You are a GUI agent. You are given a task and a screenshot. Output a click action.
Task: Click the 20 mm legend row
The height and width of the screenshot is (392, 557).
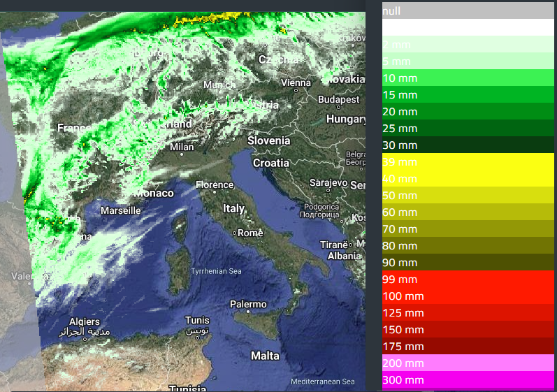(x=468, y=111)
